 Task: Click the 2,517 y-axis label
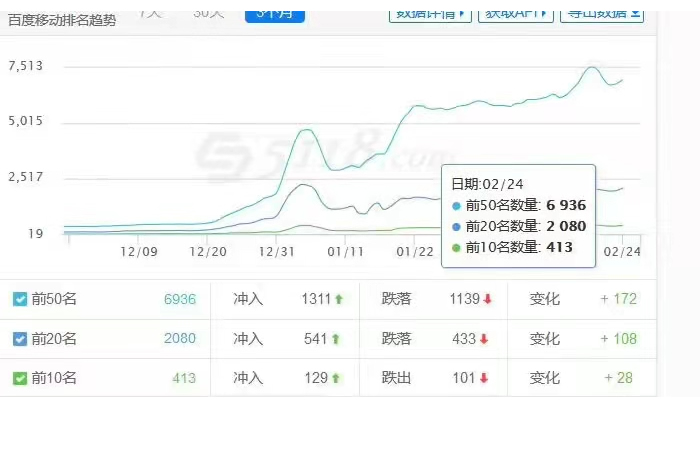click(26, 177)
